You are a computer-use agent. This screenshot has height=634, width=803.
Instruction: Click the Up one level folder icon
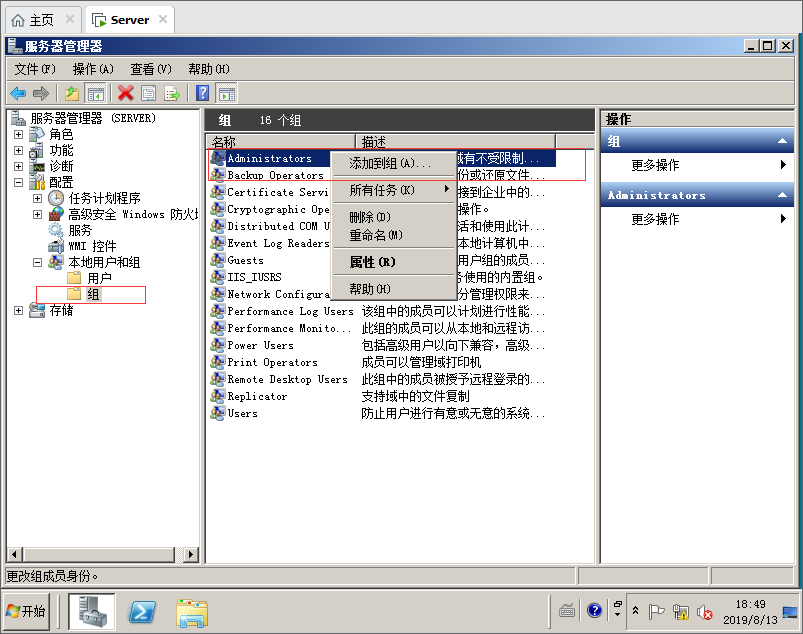pos(72,93)
